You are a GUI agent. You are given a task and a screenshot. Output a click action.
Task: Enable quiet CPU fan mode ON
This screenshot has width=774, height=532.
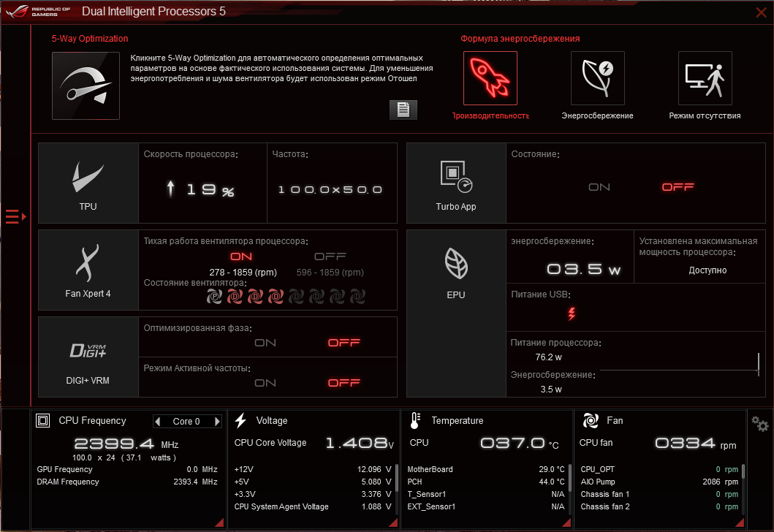click(241, 256)
